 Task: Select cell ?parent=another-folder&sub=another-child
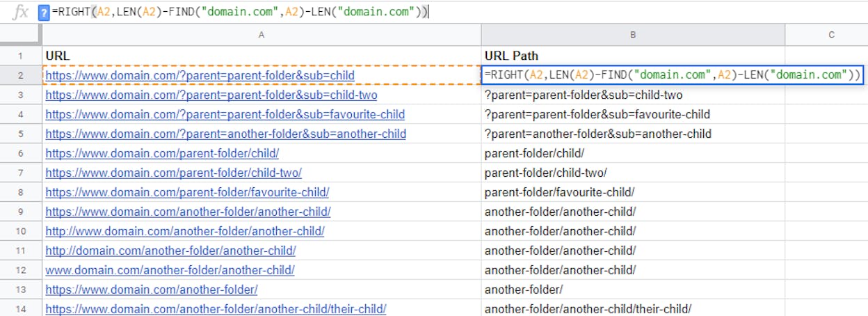633,134
